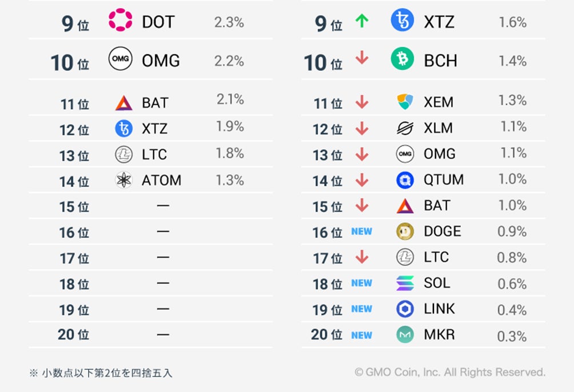The width and height of the screenshot is (574, 392).
Task: Select the Maker MKR icon
Action: 405,335
